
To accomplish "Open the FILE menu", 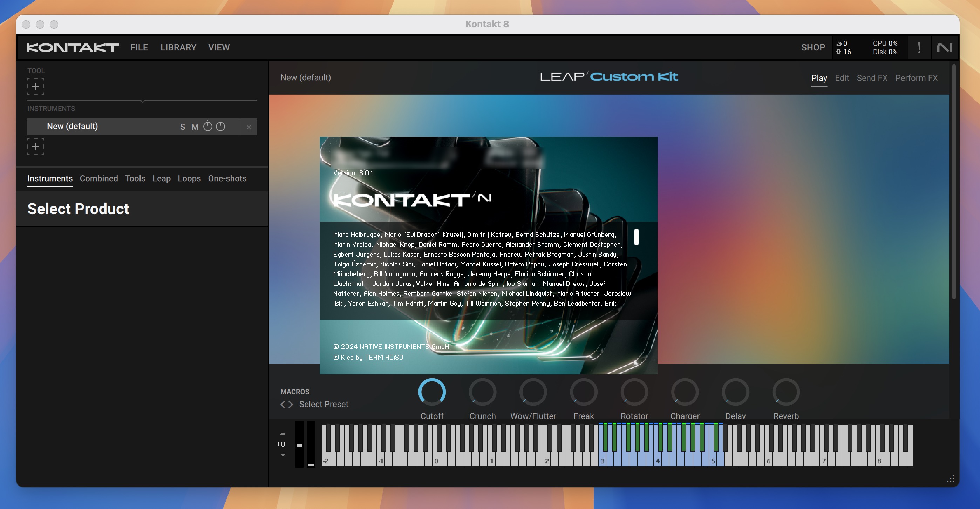I will (139, 47).
